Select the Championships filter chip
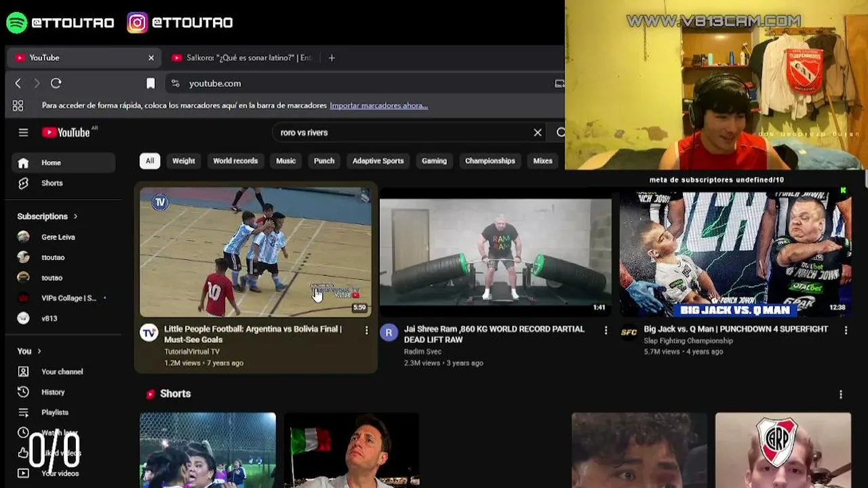868x488 pixels. pyautogui.click(x=490, y=161)
